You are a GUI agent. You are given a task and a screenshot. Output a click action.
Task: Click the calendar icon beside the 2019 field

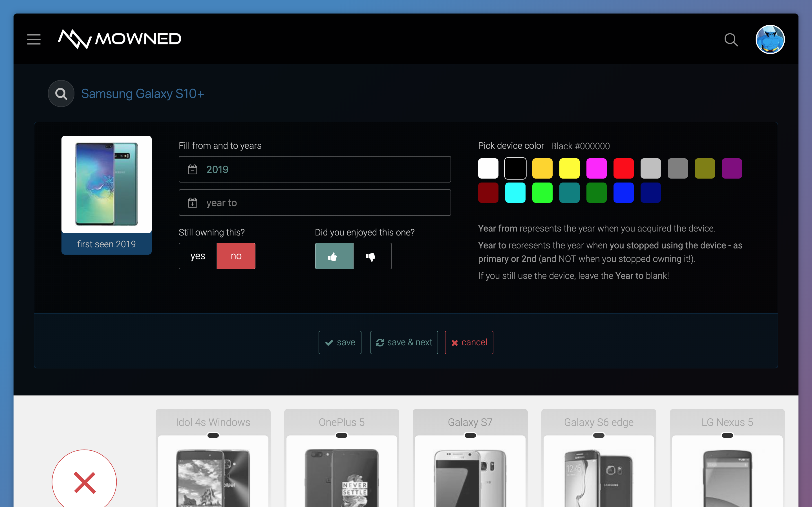tap(193, 169)
